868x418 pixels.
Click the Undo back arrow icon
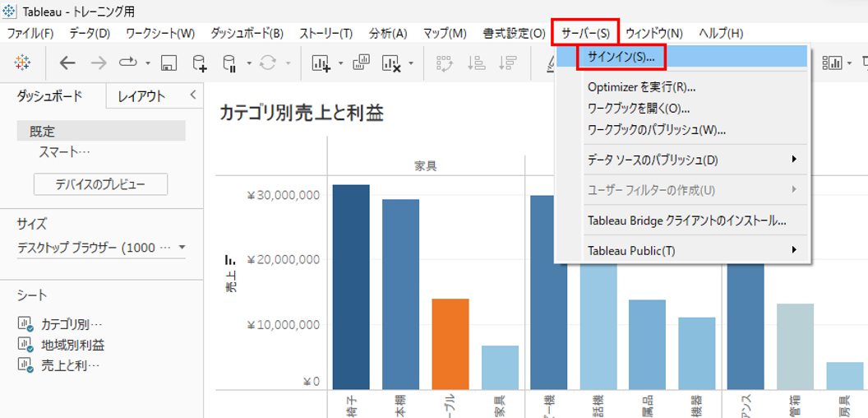[x=67, y=63]
